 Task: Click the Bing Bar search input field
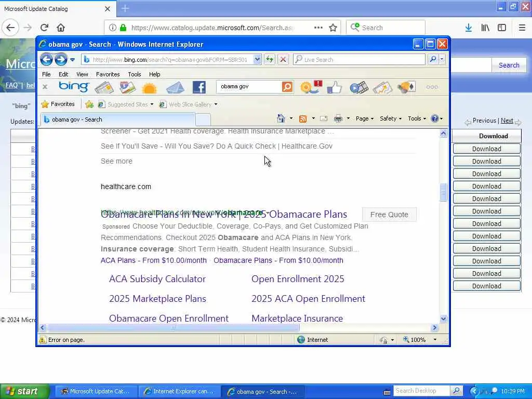249,87
